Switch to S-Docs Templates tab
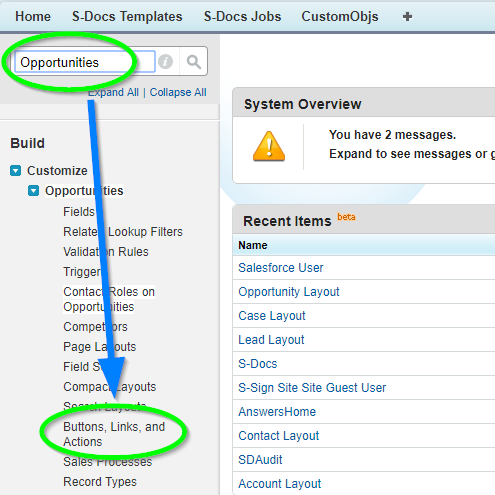 127,16
